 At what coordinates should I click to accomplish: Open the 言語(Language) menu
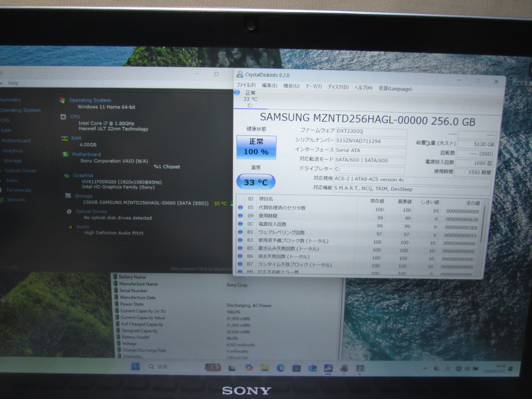tap(395, 89)
